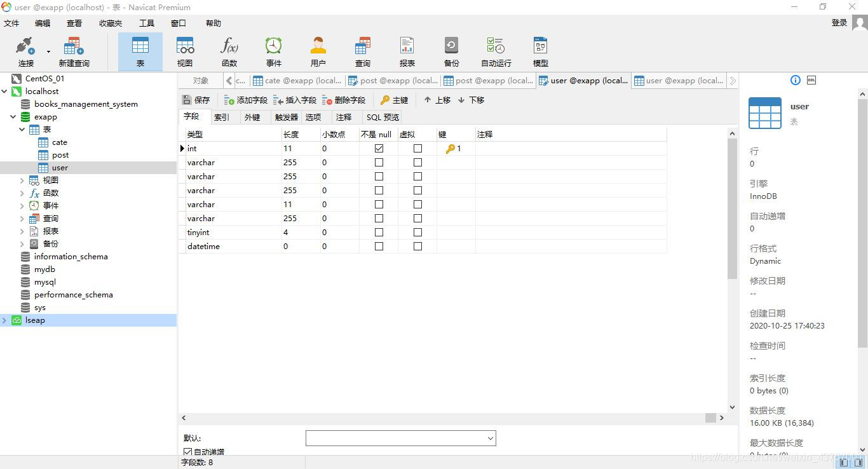Open the 报表 (Report) toolbar icon
The height and width of the screenshot is (469, 868).
pos(407,51)
